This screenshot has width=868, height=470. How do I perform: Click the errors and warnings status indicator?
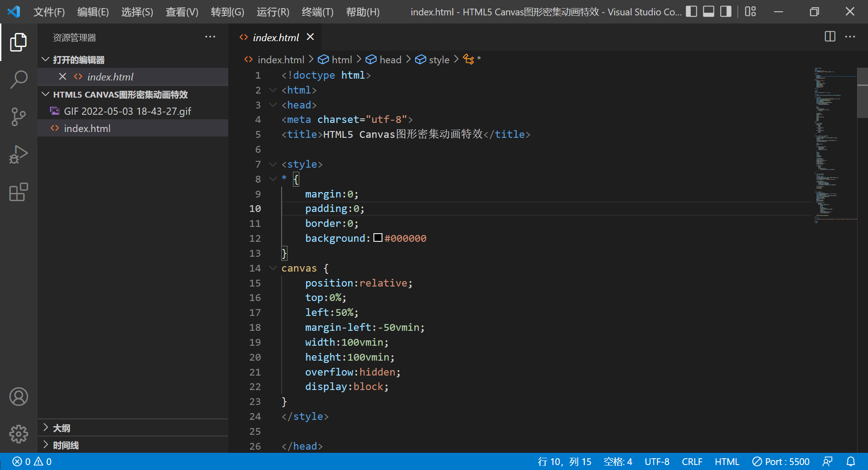point(32,461)
